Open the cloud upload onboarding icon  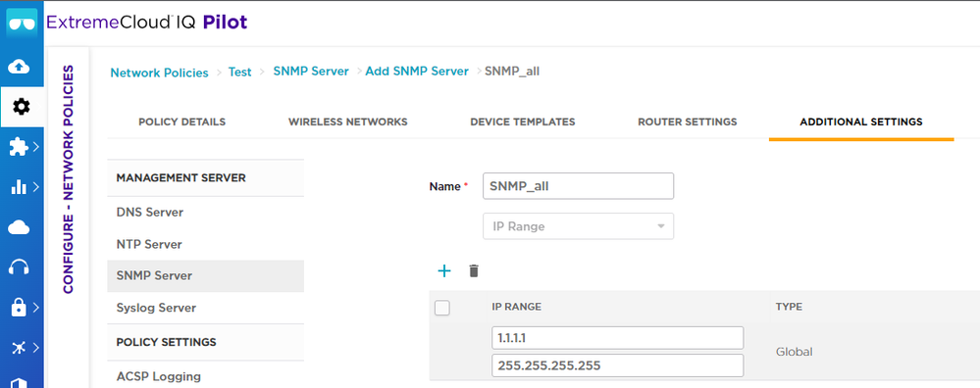pyautogui.click(x=19, y=66)
